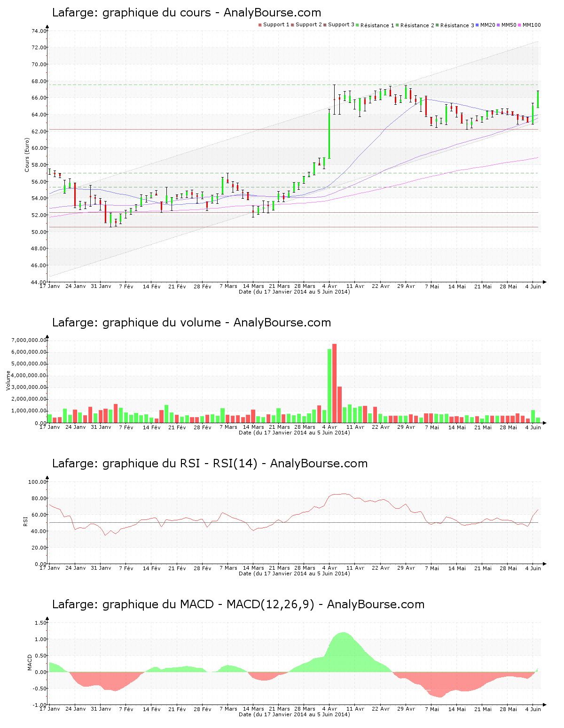
Task: Click the -1.00 value on the MACD axis
Action: pyautogui.click(x=39, y=705)
